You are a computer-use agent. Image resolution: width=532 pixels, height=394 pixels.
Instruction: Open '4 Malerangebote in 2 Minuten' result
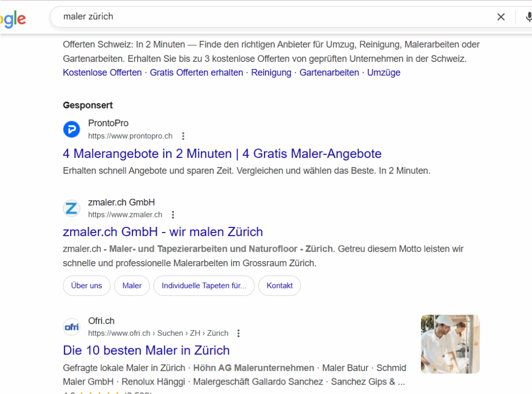pyautogui.click(x=222, y=154)
